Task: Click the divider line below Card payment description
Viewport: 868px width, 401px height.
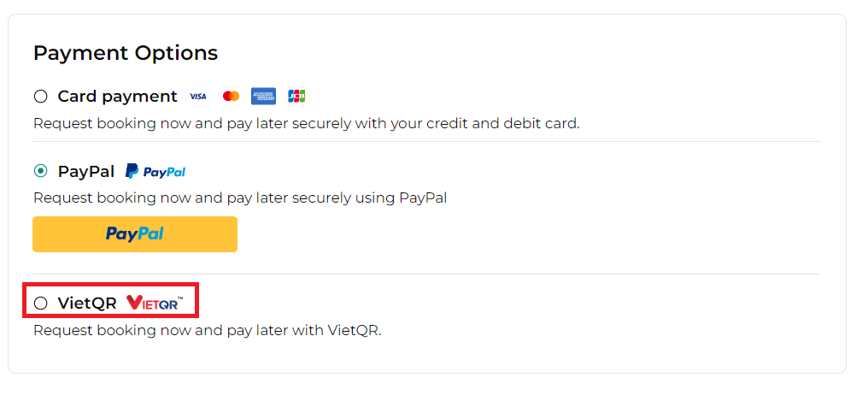Action: click(426, 142)
